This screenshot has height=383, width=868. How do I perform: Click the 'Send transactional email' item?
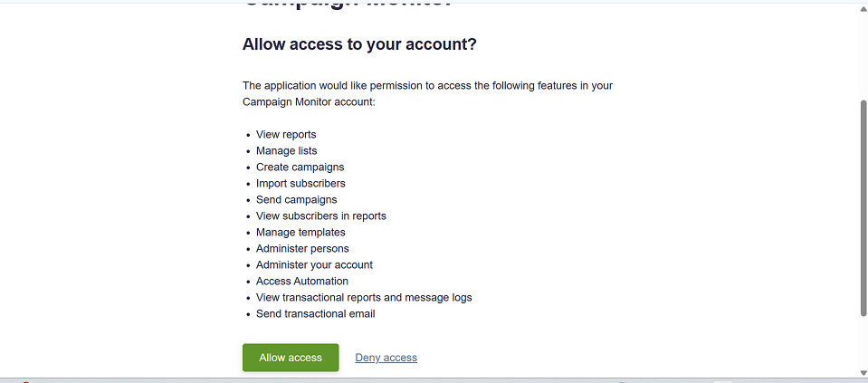(316, 314)
